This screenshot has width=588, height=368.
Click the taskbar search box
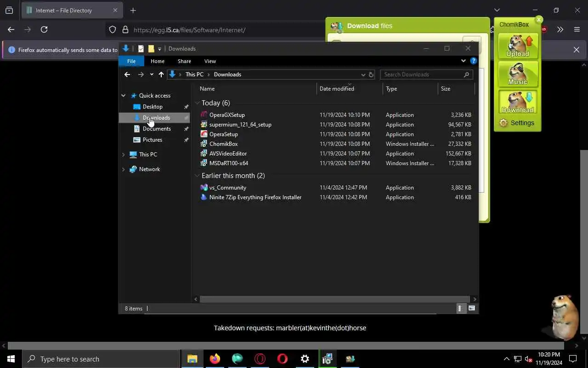tap(101, 359)
